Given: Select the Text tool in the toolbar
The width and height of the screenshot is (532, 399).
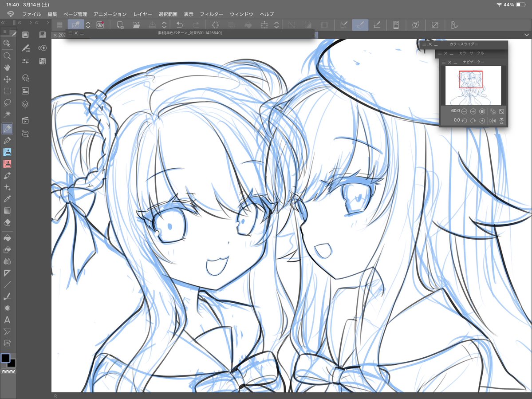Looking at the screenshot, I should (7, 320).
